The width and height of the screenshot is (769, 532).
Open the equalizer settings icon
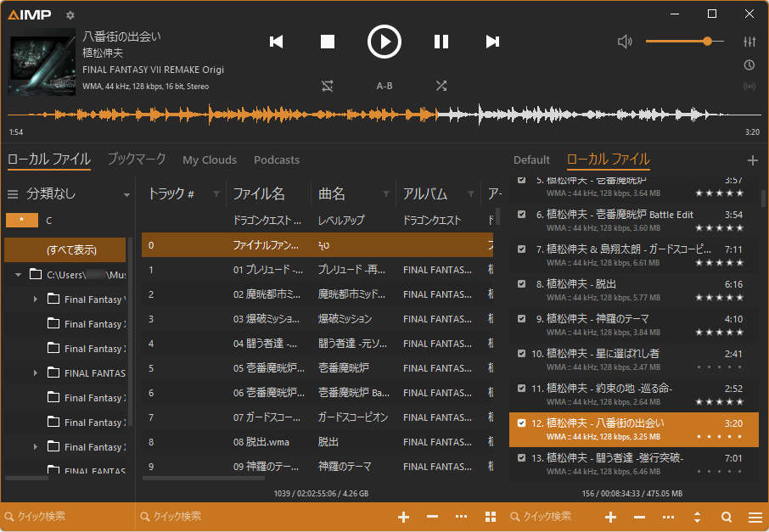[749, 42]
